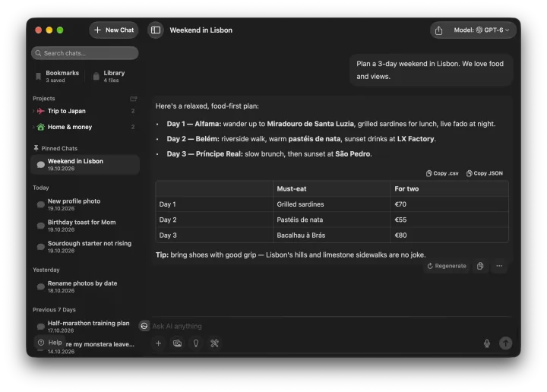Screen dimensions: 547x392
Task: Click the Library bag icon
Action: pyautogui.click(x=96, y=77)
